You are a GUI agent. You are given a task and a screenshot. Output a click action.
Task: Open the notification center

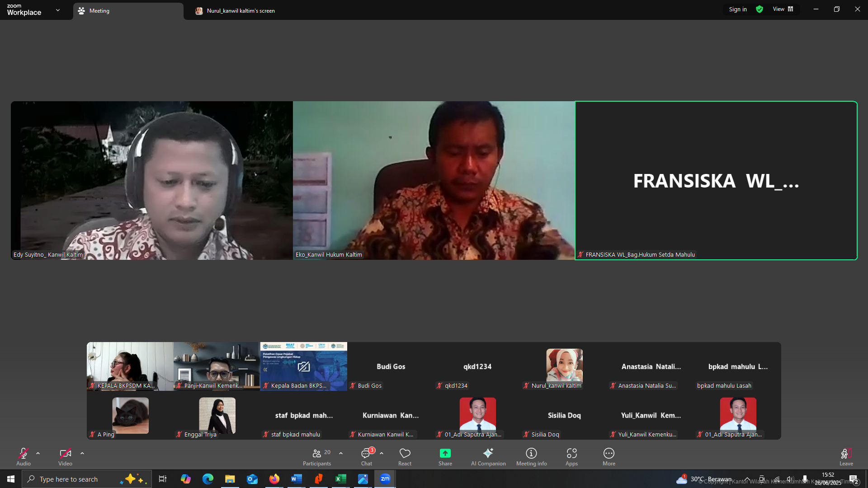854,479
